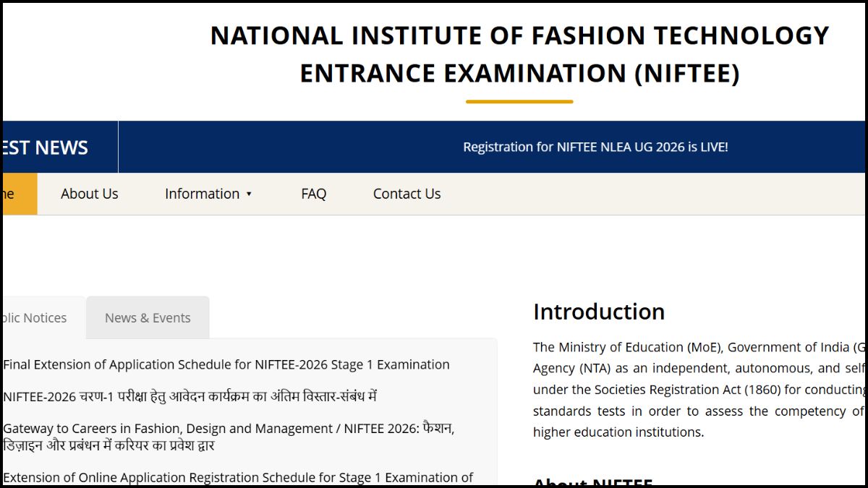Viewport: 868px width, 488px height.
Task: Expand the Information dropdown menu
Action: [202, 194]
